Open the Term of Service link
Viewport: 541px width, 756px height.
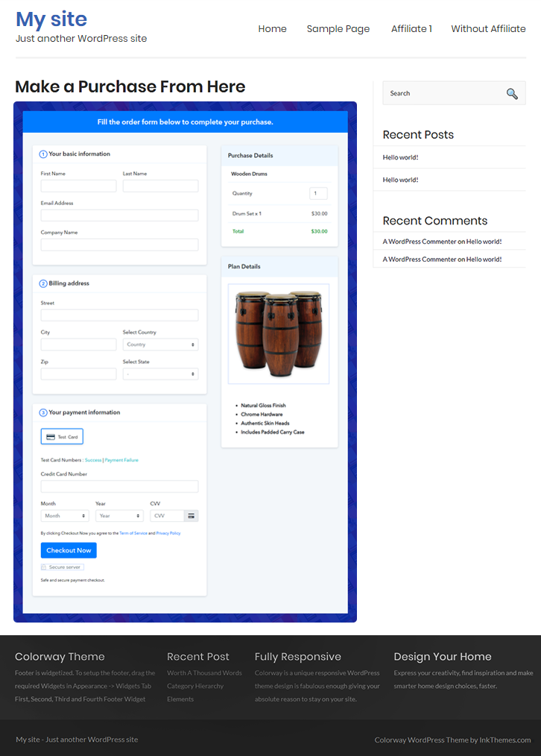[133, 533]
